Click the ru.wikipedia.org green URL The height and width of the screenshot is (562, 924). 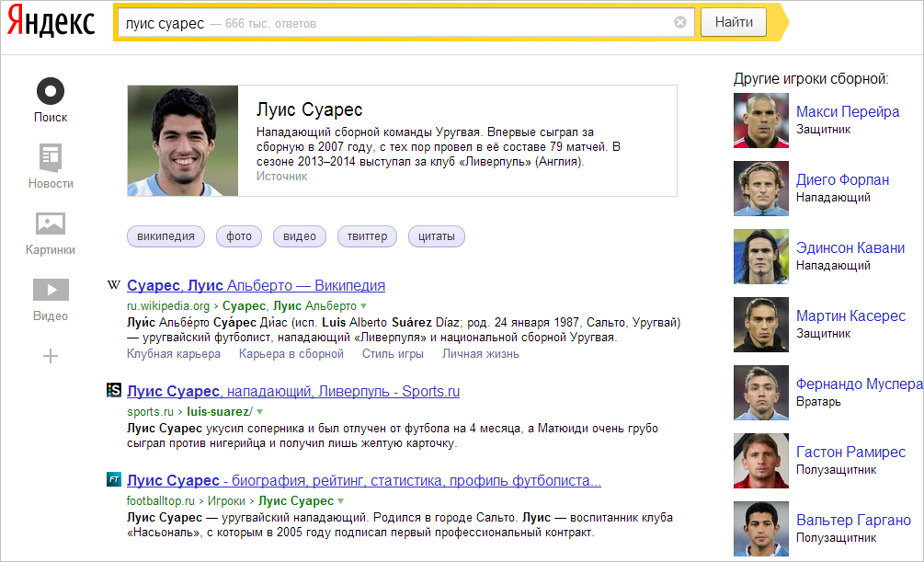168,306
